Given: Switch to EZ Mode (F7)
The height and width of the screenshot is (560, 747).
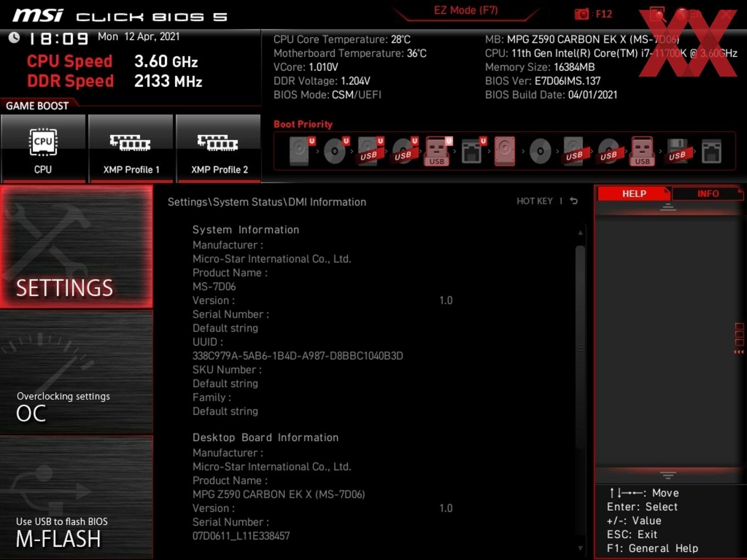Looking at the screenshot, I should [x=466, y=10].
